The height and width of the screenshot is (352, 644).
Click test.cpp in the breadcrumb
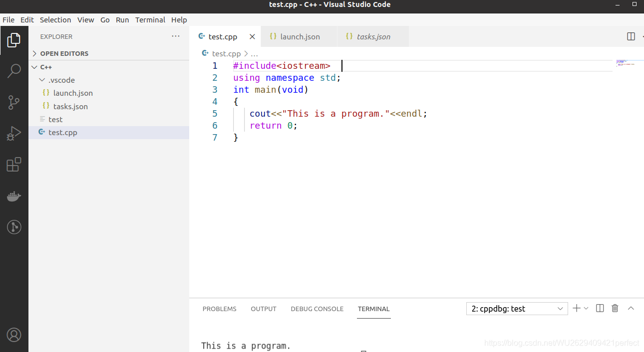(226, 53)
